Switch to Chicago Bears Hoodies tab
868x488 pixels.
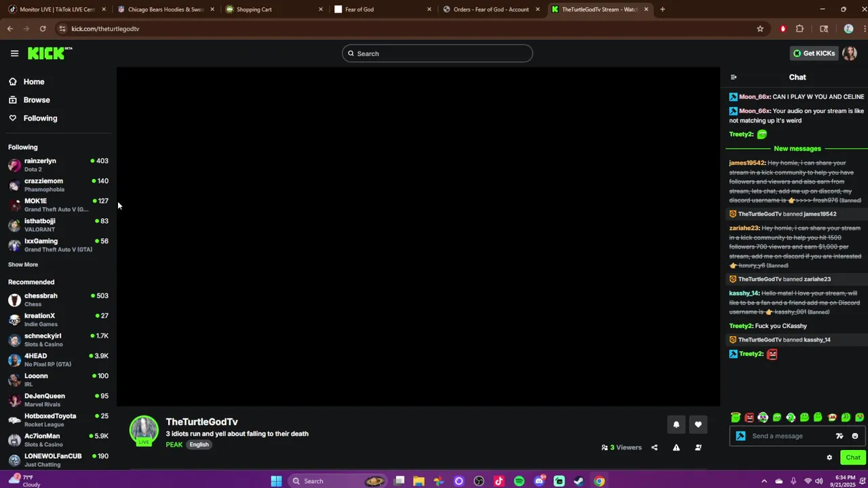click(x=166, y=9)
